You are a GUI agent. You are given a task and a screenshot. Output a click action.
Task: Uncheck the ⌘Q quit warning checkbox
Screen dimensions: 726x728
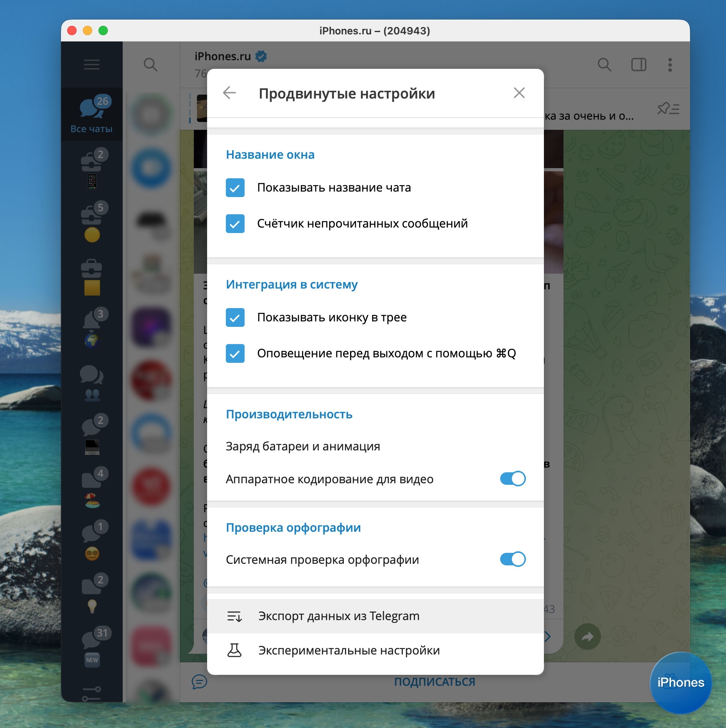tap(235, 353)
